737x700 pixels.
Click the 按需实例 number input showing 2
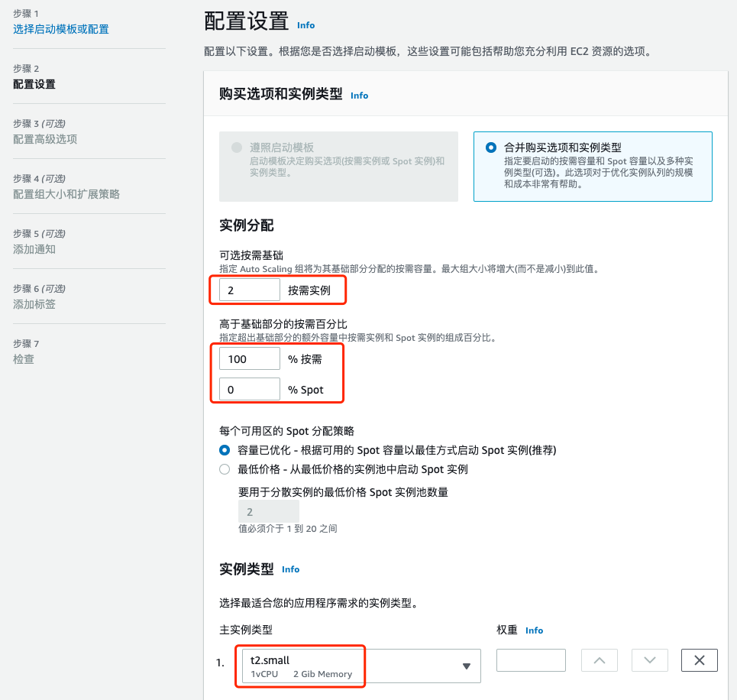click(x=249, y=290)
